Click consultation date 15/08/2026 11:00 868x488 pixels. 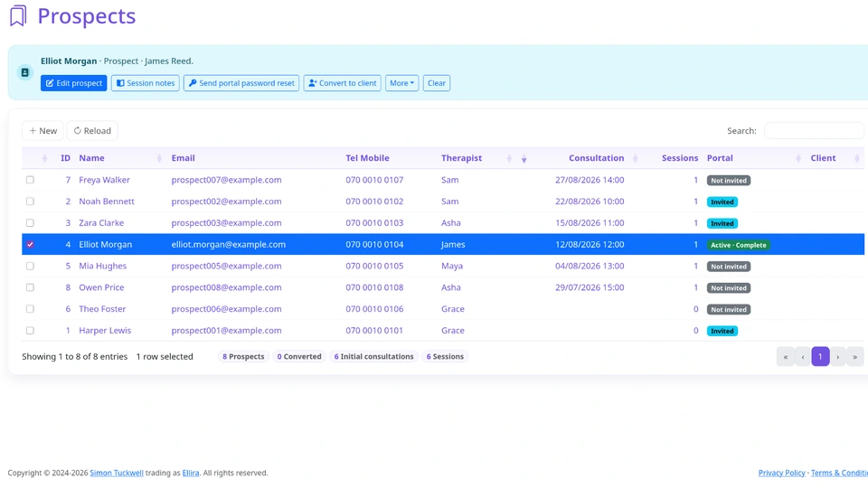pyautogui.click(x=590, y=223)
